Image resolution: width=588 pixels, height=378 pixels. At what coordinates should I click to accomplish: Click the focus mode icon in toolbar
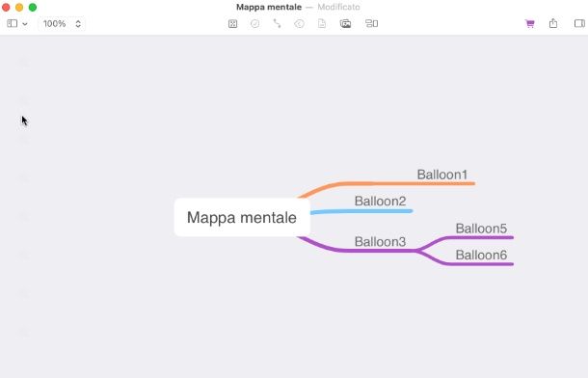[x=232, y=23]
